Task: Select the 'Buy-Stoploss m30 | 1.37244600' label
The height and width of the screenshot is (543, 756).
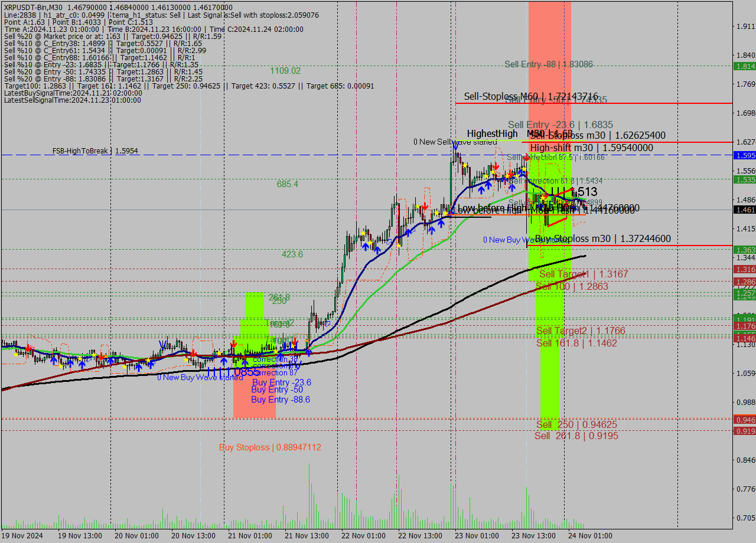Action: (x=603, y=238)
